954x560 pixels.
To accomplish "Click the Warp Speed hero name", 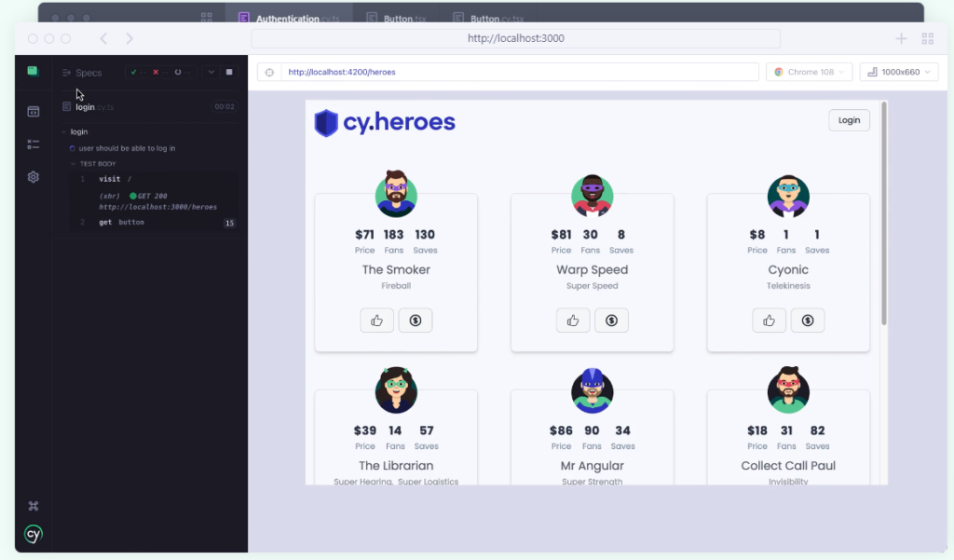I will 592,269.
